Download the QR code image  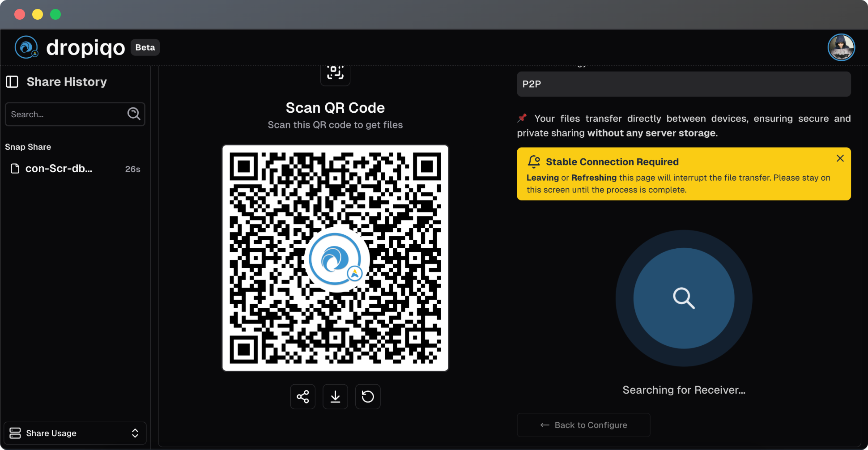[x=335, y=396]
